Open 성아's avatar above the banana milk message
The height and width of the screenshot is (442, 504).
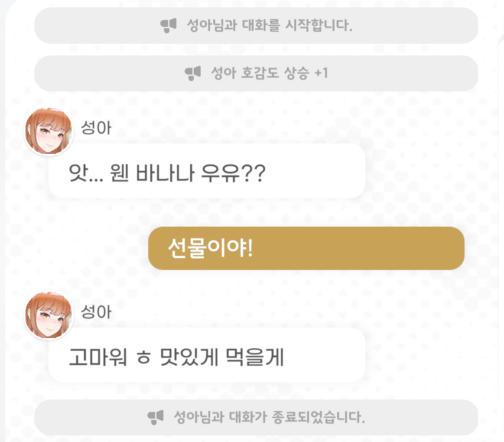49,131
